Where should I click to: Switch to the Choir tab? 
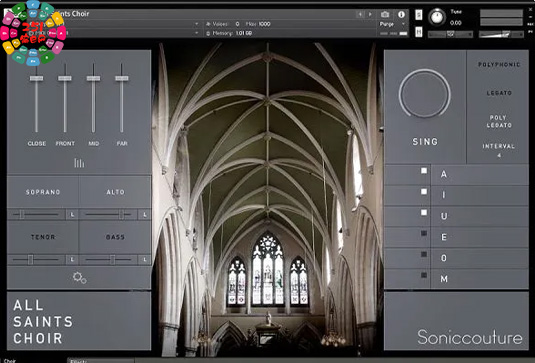click(x=10, y=361)
